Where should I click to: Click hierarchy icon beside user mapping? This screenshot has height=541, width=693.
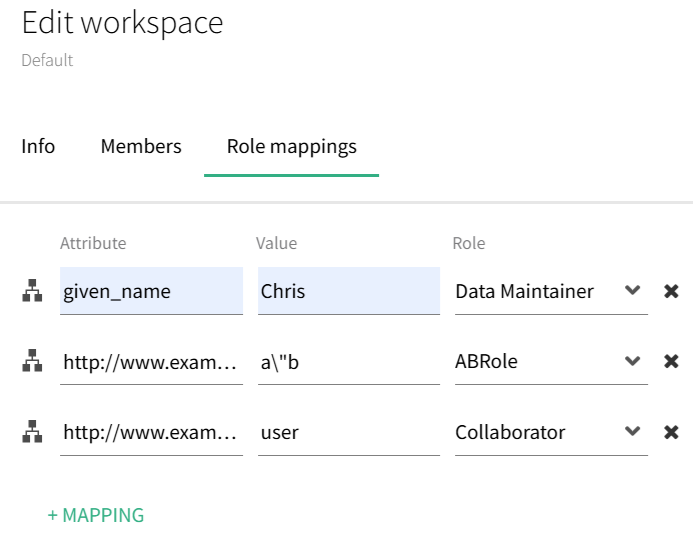(32, 431)
